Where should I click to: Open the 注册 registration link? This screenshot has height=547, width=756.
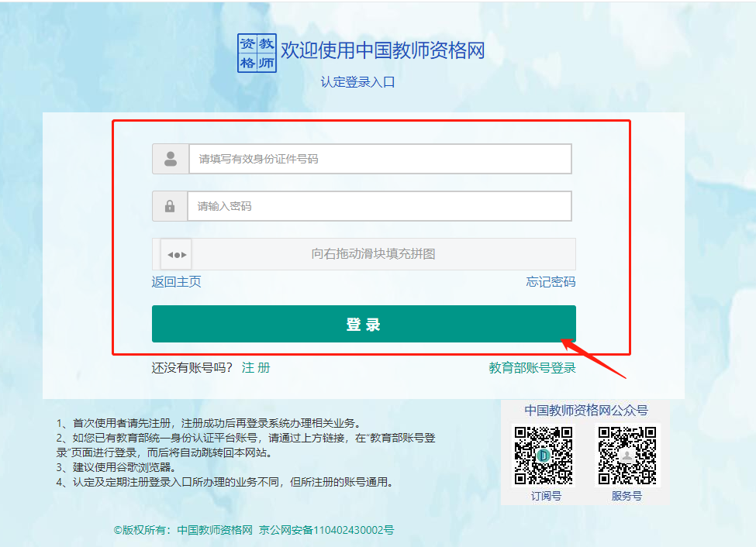256,368
